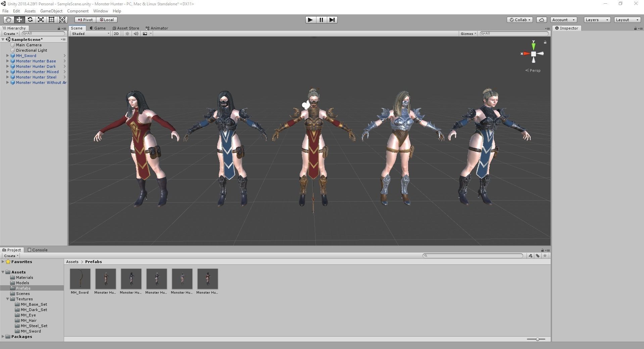Toggle scene lighting
Image resolution: width=644 pixels, height=349 pixels.
pyautogui.click(x=127, y=34)
